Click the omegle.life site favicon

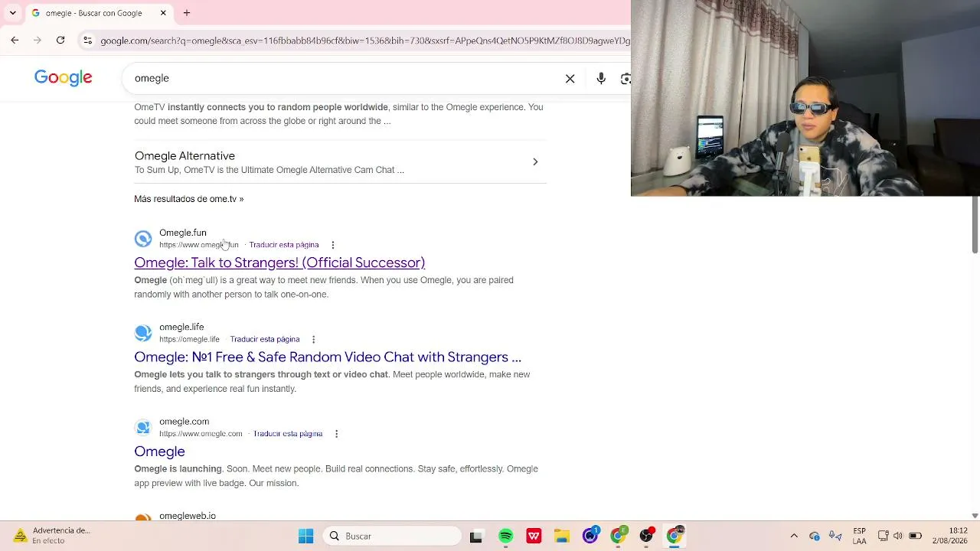click(143, 333)
